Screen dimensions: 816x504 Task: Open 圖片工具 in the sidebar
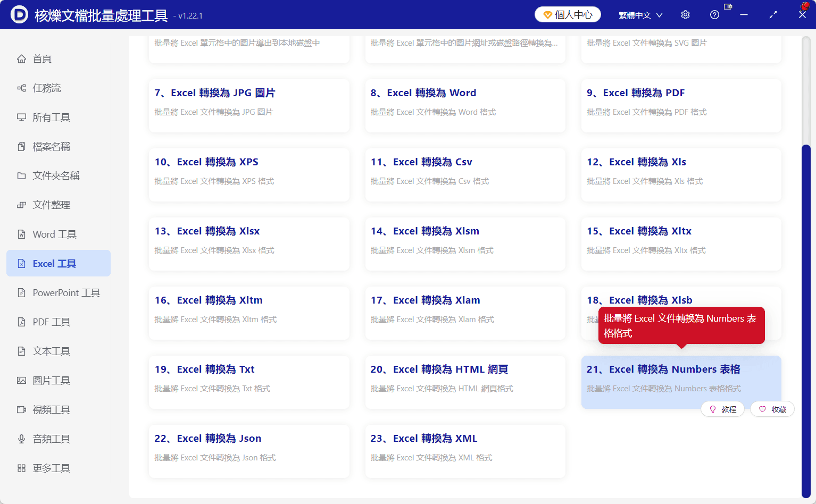tap(59, 381)
